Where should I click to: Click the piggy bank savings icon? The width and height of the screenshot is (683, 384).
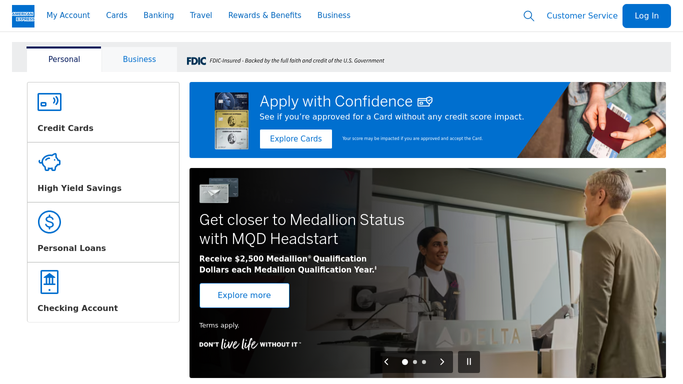pyautogui.click(x=49, y=162)
